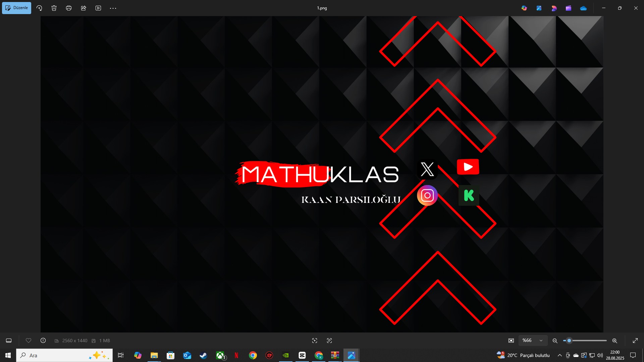Open Outlook from the taskbar

(x=187, y=355)
